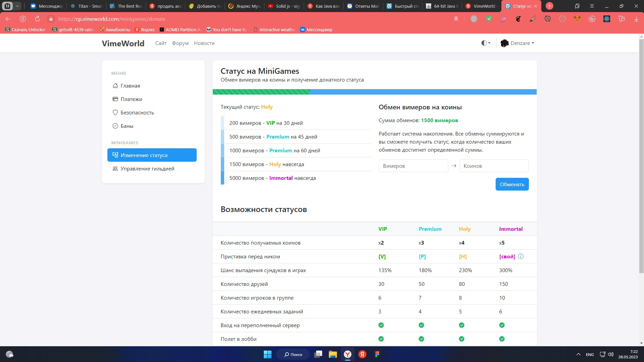Image resolution: width=644 pixels, height=362 pixels.
Task: Click the Yandex red taskbar icon
Action: pos(362,354)
